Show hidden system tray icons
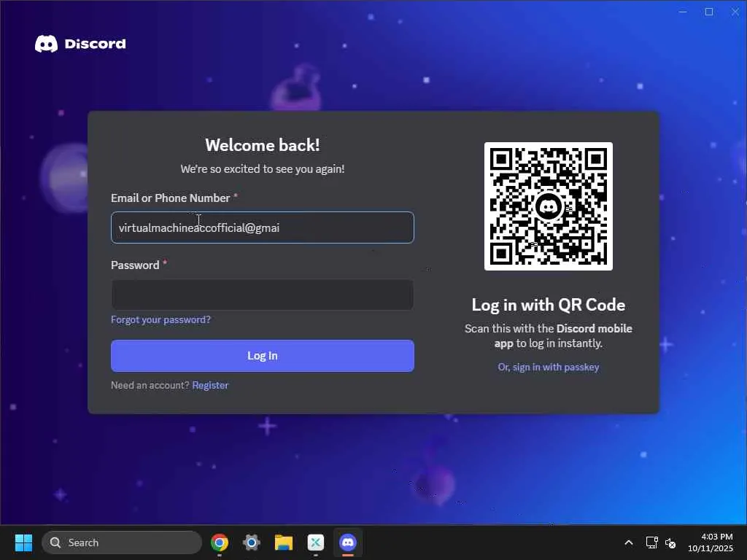The height and width of the screenshot is (560, 747). click(x=629, y=542)
